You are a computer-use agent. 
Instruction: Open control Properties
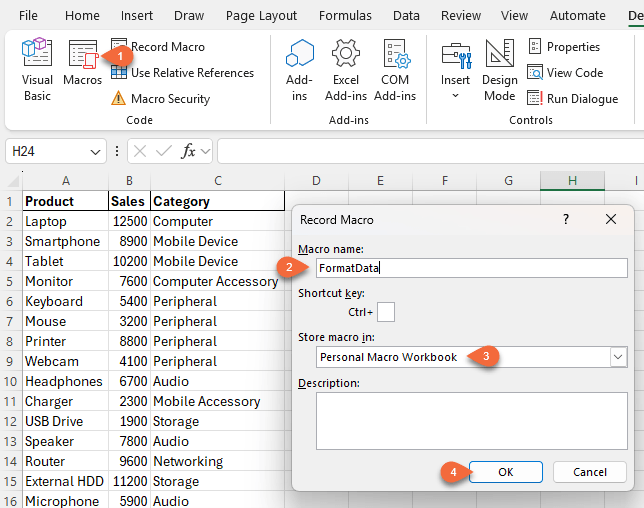[564, 47]
